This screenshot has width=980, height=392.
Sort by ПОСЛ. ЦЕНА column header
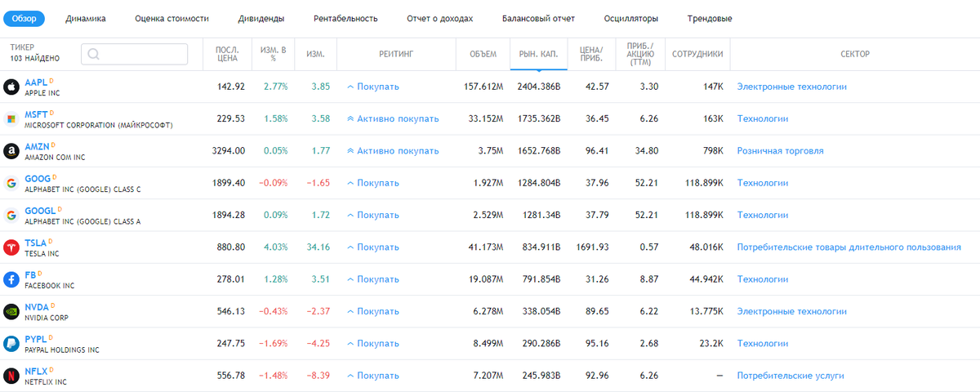227,54
